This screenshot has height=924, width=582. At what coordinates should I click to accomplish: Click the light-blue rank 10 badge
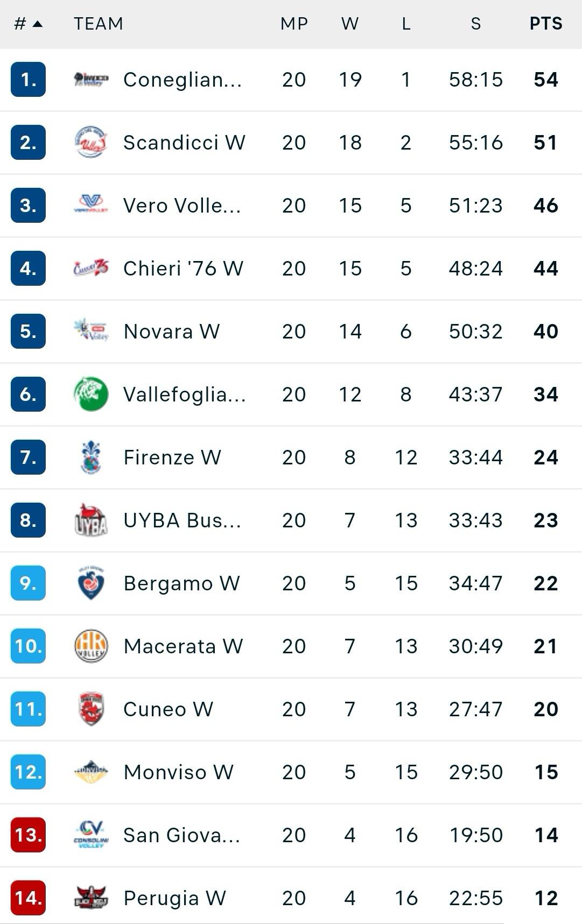coord(28,646)
